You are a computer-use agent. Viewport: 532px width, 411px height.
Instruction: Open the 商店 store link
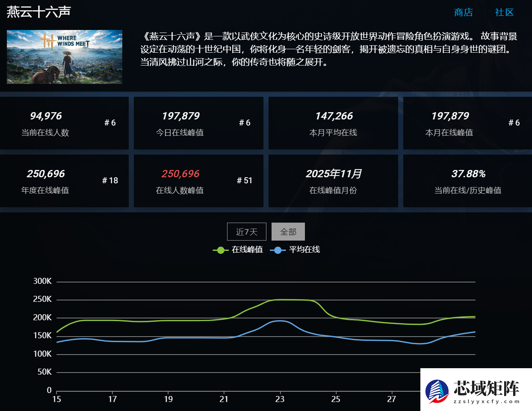point(463,12)
